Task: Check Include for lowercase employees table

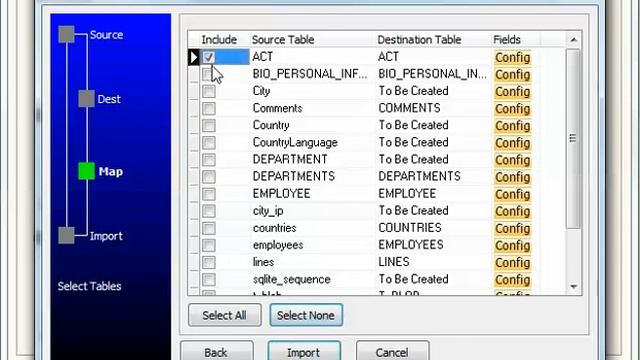Action: click(x=209, y=246)
